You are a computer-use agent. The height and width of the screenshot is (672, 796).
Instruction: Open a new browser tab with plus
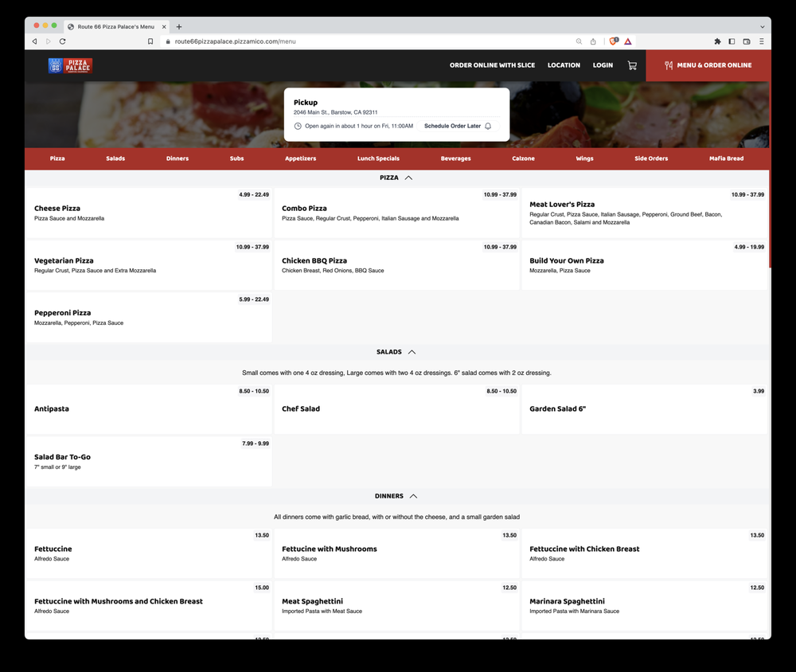point(179,26)
